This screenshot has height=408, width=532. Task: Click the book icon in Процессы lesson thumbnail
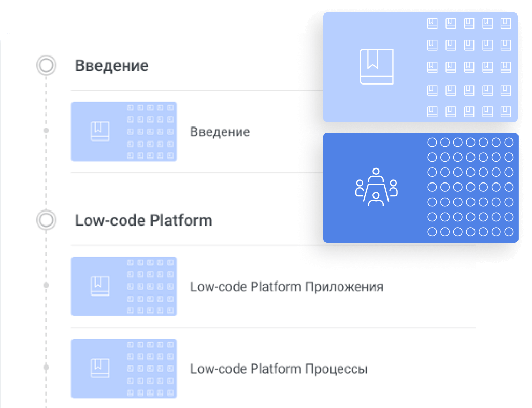[x=100, y=368]
